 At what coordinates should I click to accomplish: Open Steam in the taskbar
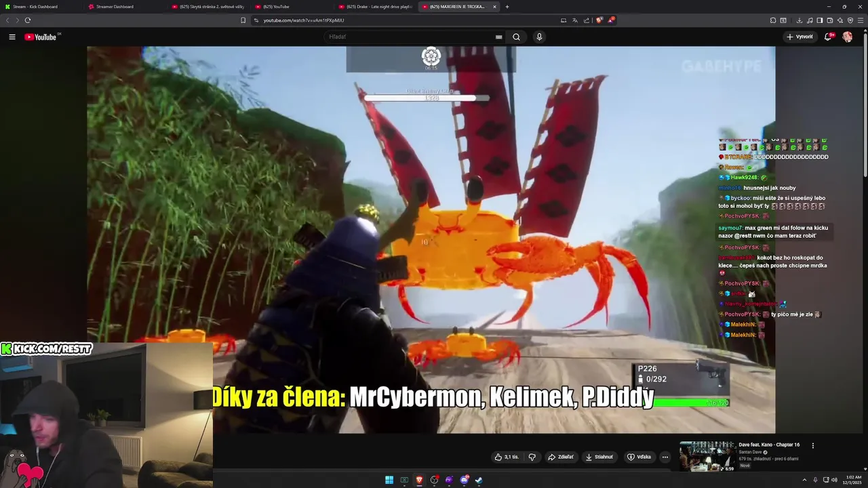tap(479, 480)
